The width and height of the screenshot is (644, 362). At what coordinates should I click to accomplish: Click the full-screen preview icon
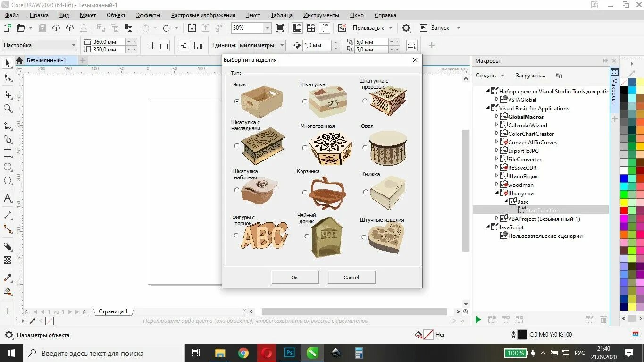280,28
